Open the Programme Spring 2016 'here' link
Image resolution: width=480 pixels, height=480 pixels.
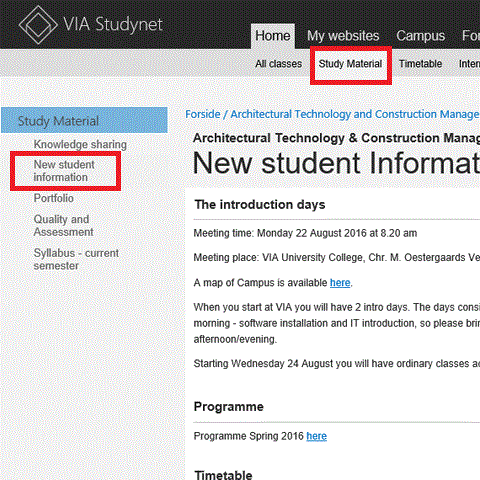tap(316, 436)
